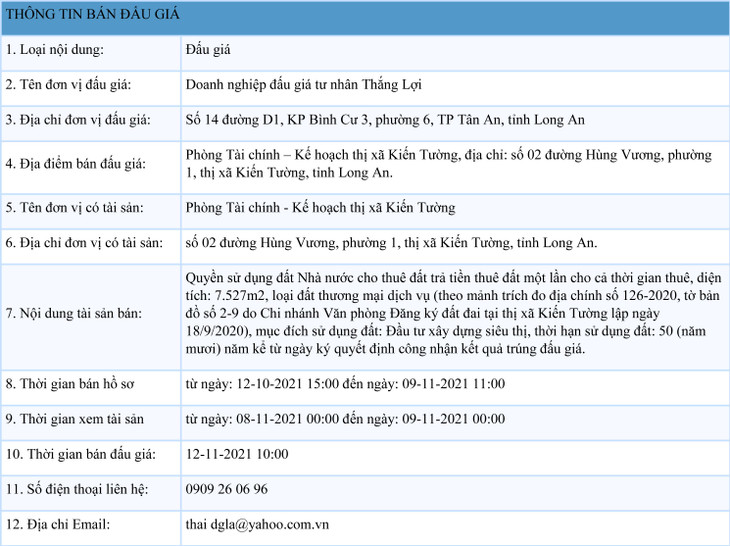Screen dimensions: 730x546
Task: Select the document sale period starting 12-10-2021 15:00
Action: [x=345, y=384]
